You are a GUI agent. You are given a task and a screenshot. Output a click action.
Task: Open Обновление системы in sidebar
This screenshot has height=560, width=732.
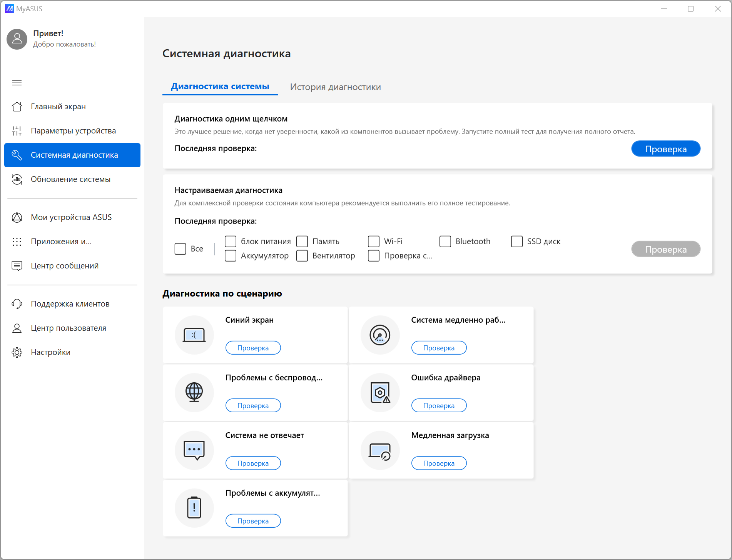pyautogui.click(x=71, y=179)
